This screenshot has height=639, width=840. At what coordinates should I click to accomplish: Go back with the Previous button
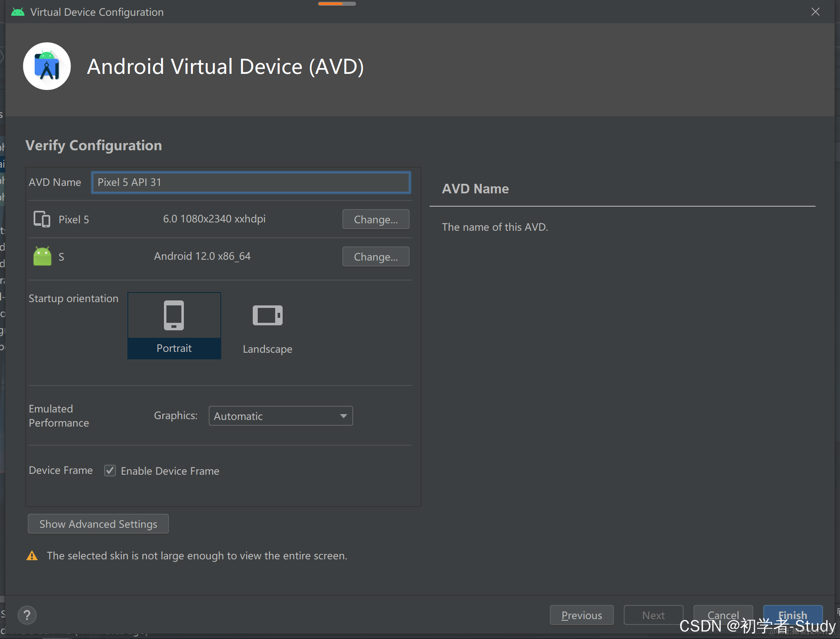click(x=581, y=615)
